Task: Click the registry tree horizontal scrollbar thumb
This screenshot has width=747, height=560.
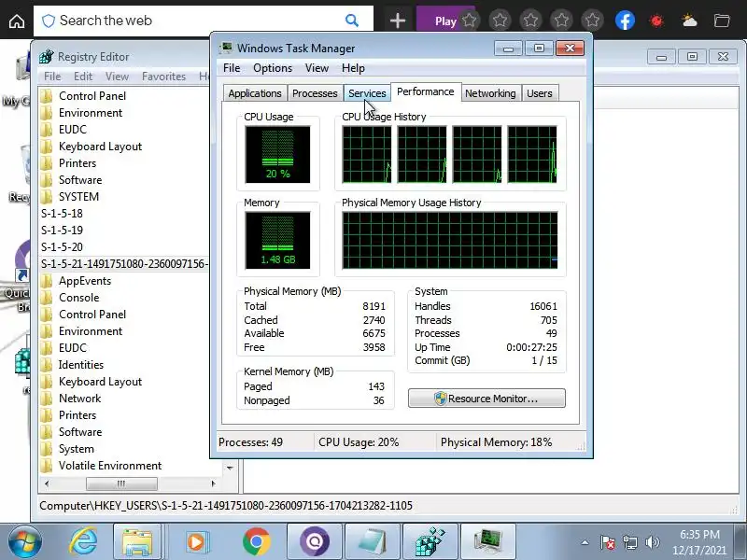Action: (121, 483)
